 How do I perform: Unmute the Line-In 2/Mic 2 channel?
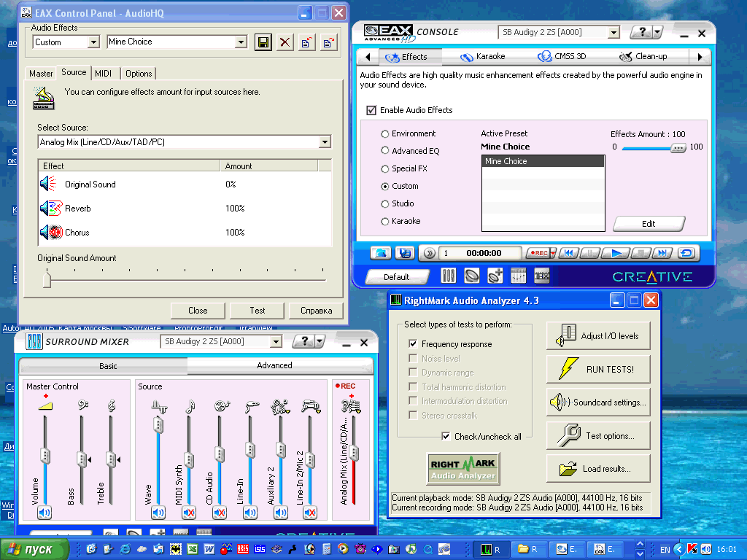310,513
